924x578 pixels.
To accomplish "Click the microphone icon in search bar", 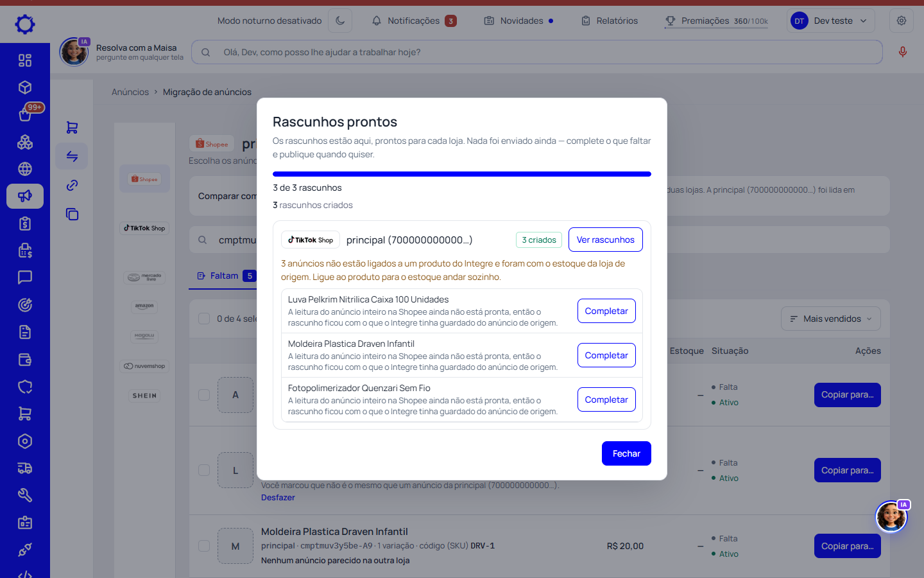I will [x=903, y=52].
